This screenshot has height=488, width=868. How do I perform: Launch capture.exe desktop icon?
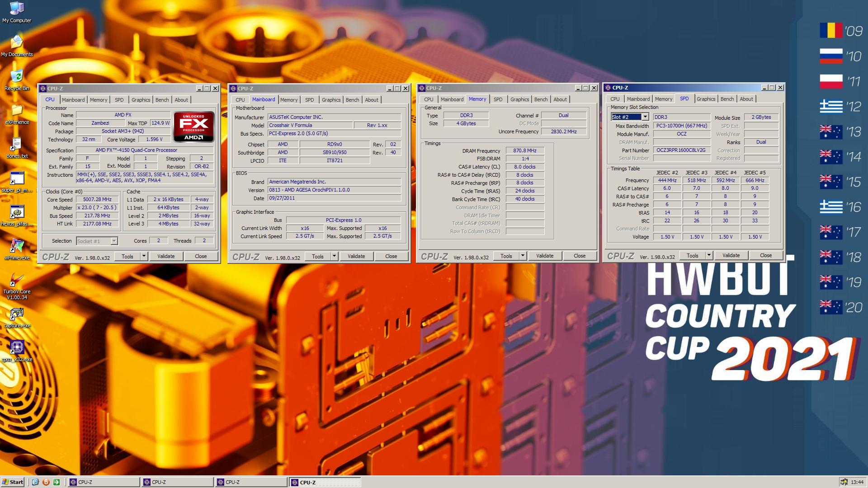(x=17, y=317)
